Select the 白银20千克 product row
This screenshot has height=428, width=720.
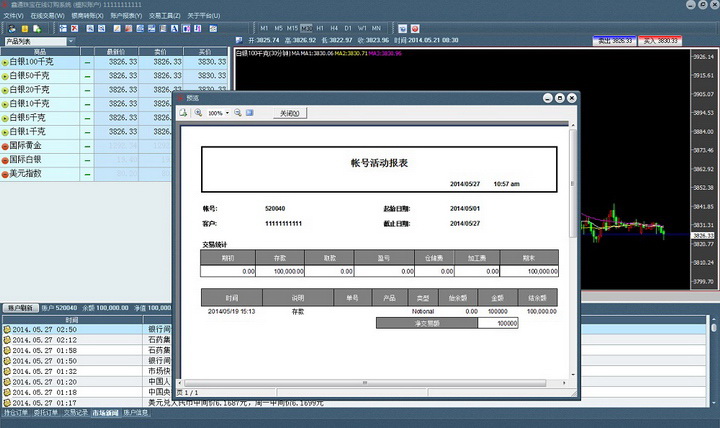tap(114, 90)
